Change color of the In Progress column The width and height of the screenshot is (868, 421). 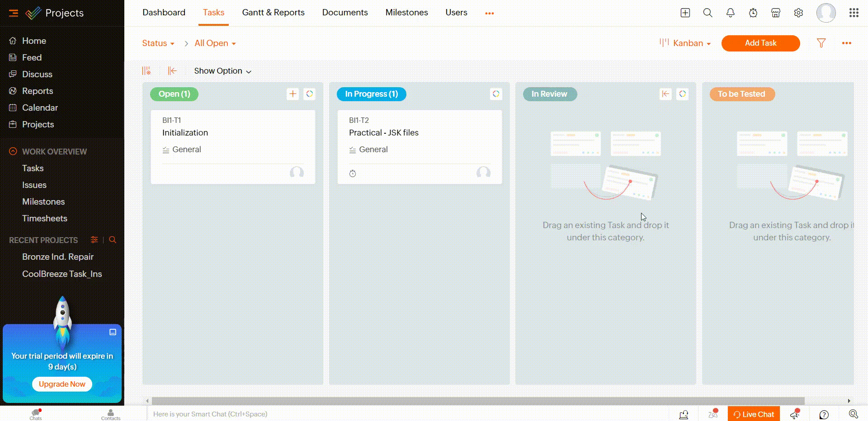click(496, 94)
